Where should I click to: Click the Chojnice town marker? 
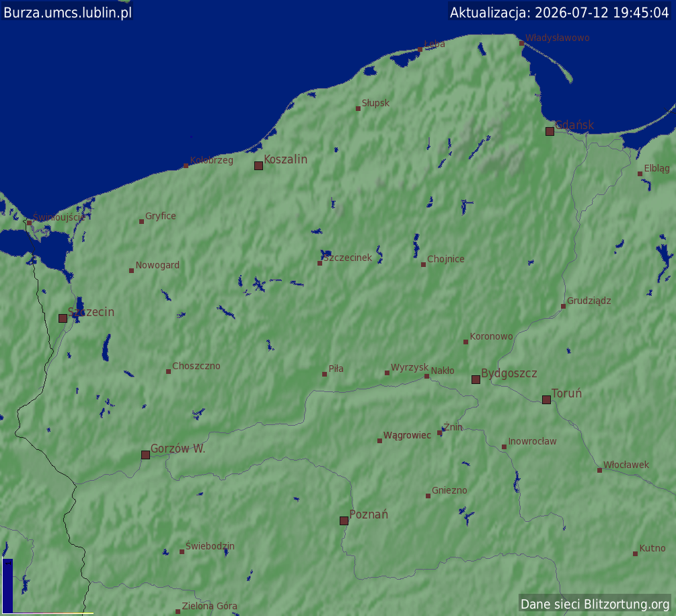click(423, 265)
